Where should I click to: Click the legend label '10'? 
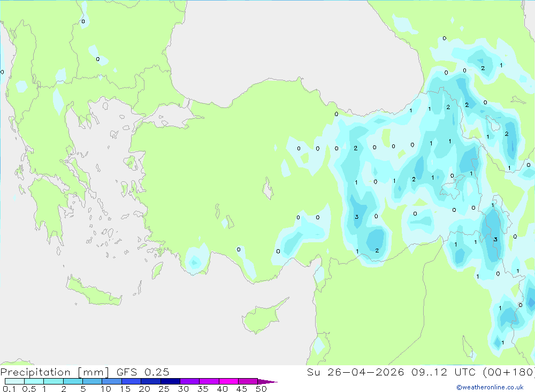[106, 389]
